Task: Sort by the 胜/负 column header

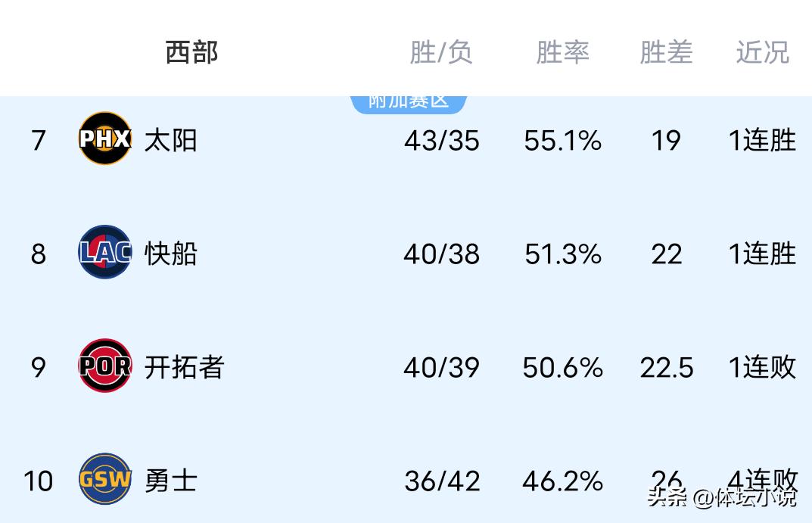Action: (441, 52)
